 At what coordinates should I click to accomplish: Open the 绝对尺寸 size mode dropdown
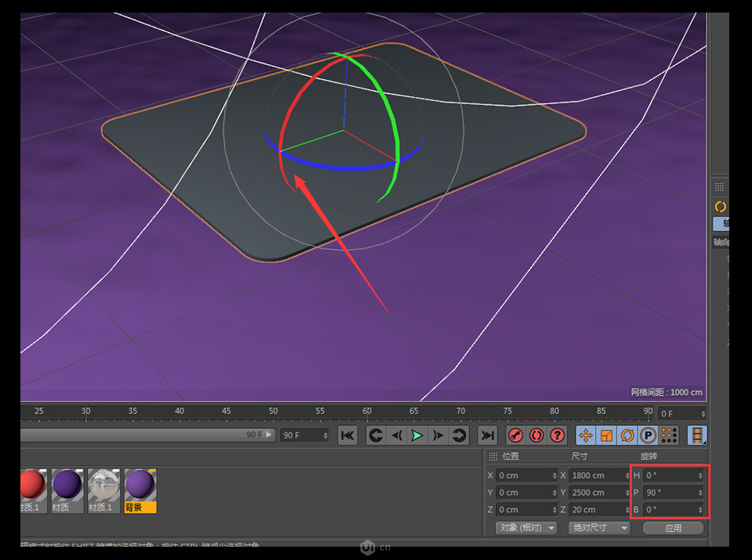click(x=599, y=528)
